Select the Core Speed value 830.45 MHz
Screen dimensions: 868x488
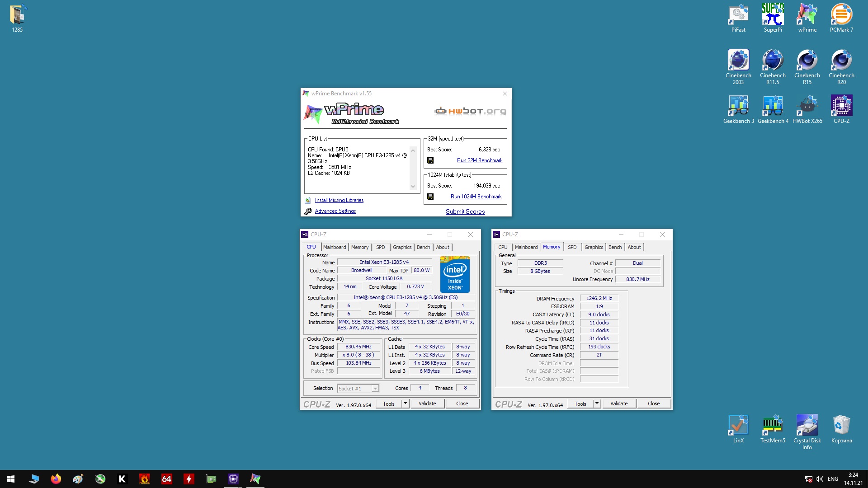[359, 347]
